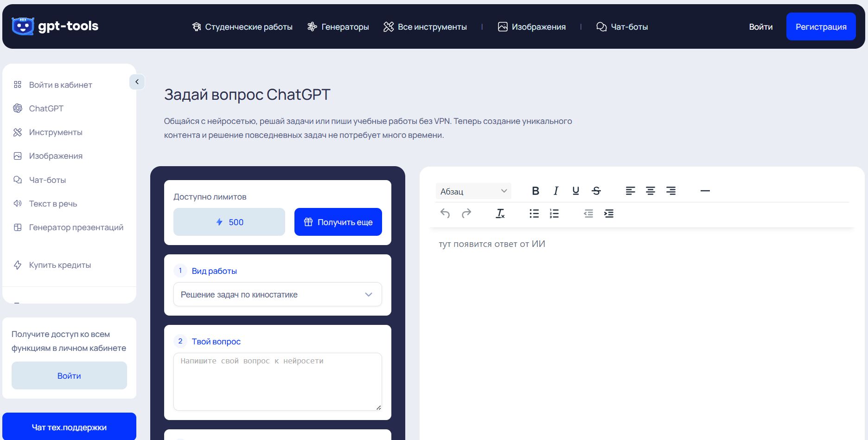Open the Вид работы dropdown
The height and width of the screenshot is (440, 868).
pos(277,294)
